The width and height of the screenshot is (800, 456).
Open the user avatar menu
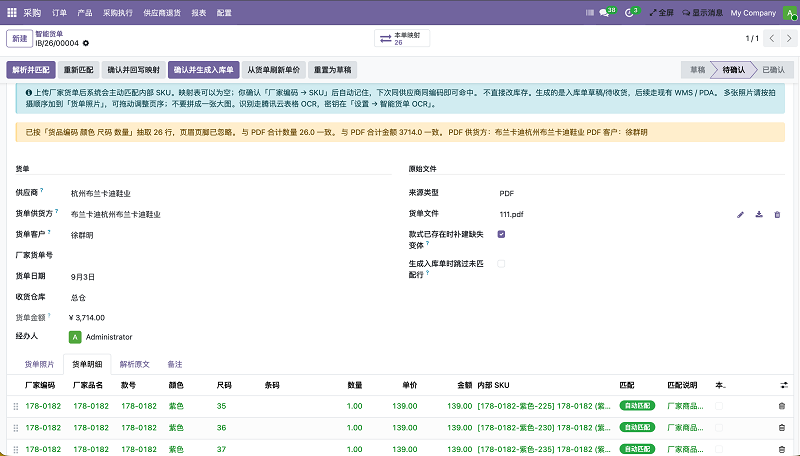click(x=789, y=13)
